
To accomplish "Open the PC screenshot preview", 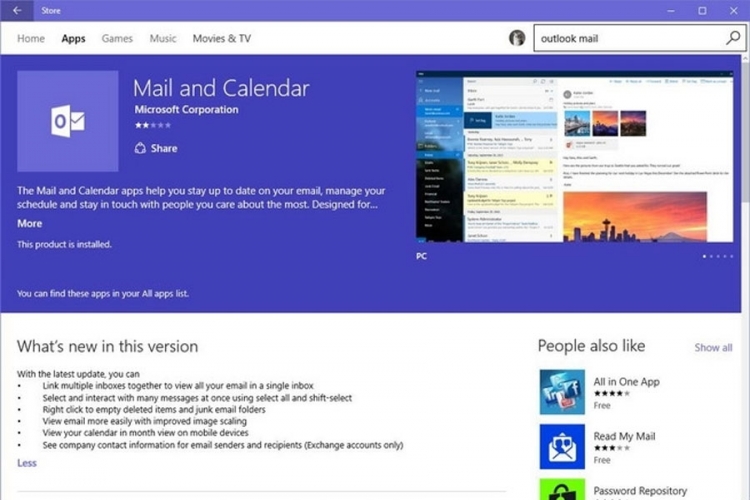I will [574, 156].
